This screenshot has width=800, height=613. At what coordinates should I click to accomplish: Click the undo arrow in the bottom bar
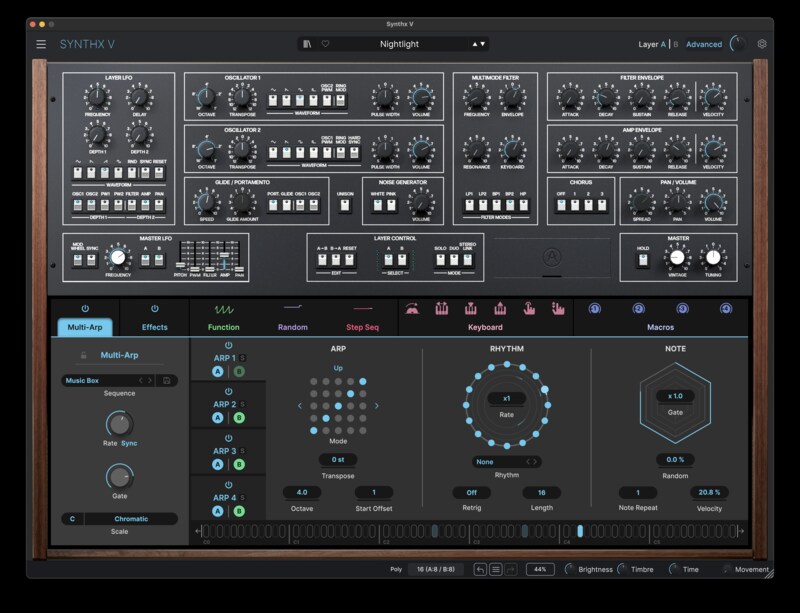coord(482,571)
